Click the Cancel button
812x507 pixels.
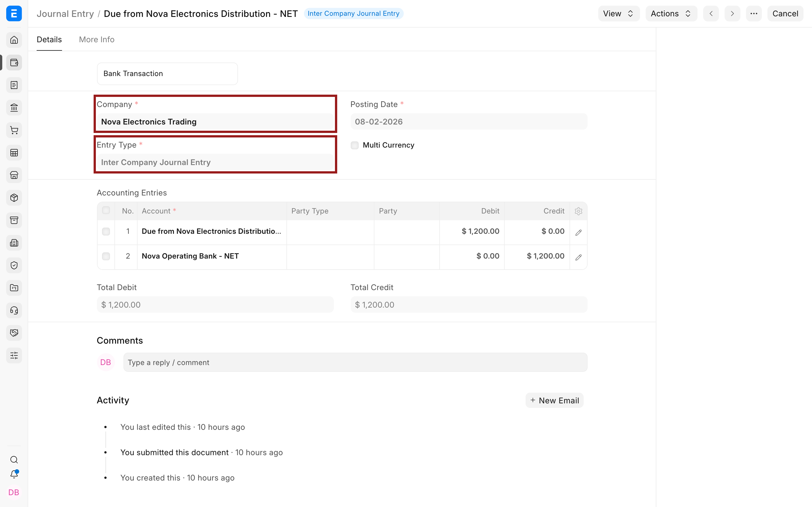785,14
